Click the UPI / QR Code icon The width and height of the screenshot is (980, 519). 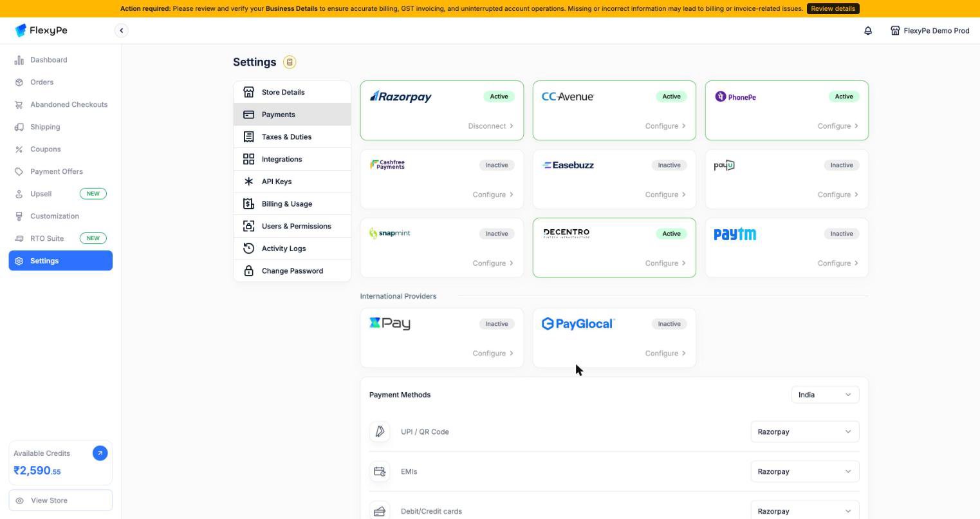pos(380,431)
